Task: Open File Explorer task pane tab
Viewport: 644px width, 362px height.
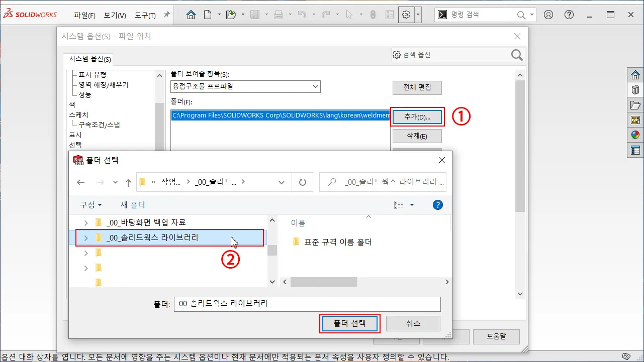Action: click(635, 105)
